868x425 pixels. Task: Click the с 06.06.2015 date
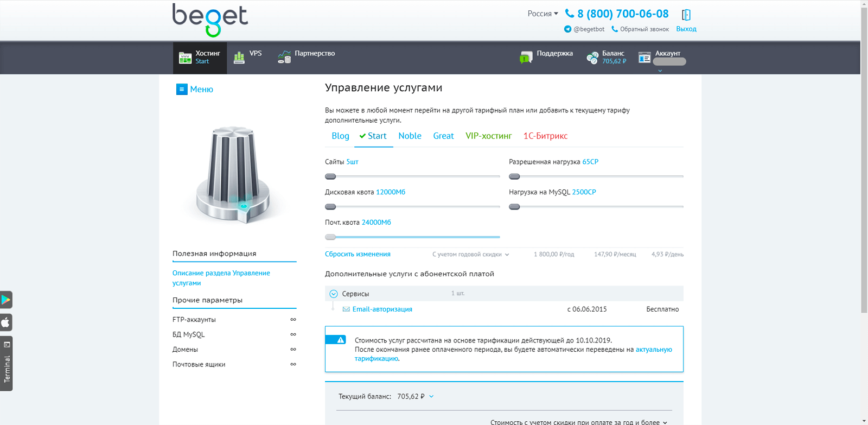(x=587, y=309)
